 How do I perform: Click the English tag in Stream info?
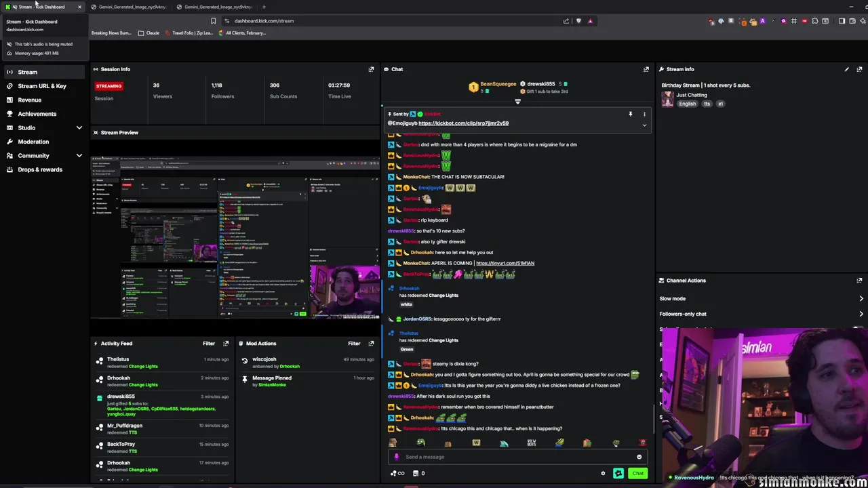click(x=687, y=104)
